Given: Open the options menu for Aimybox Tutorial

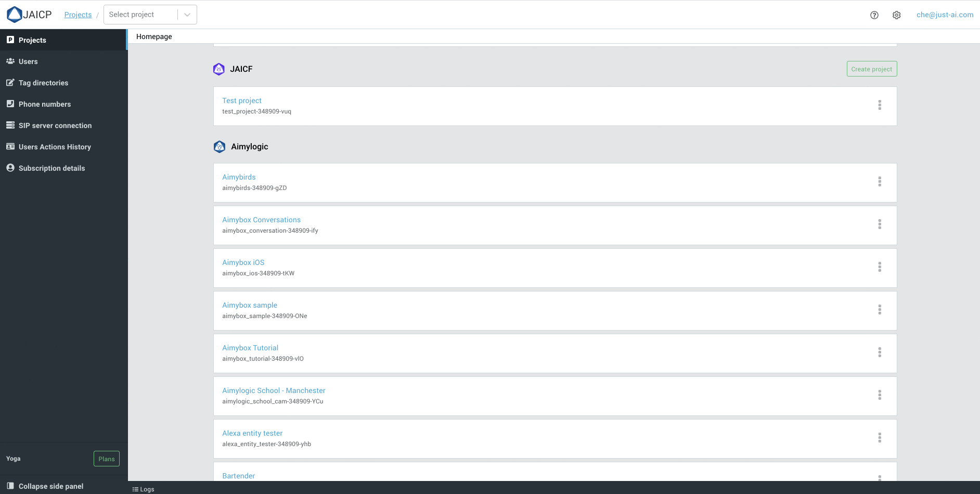Looking at the screenshot, I should click(880, 352).
